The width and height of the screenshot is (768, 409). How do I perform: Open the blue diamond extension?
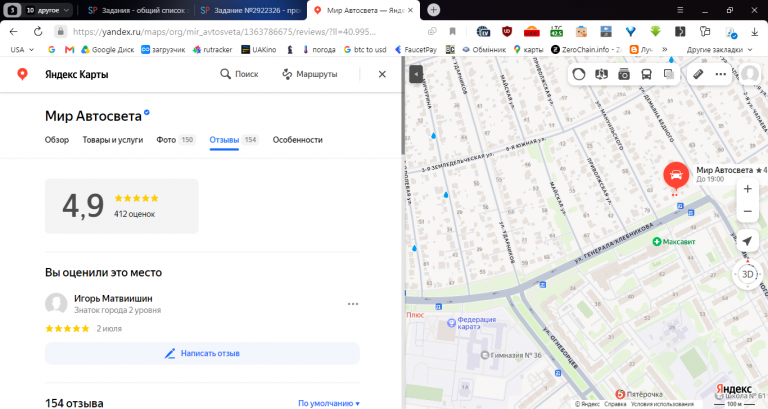(x=631, y=32)
